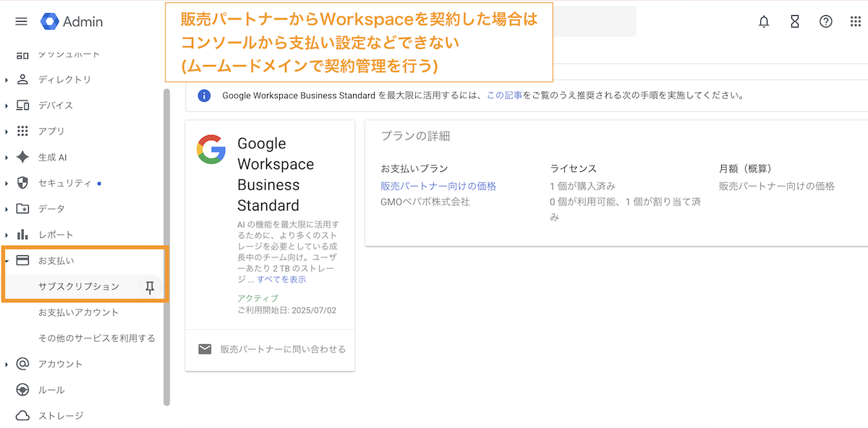Go to ルール in the sidebar
The height and width of the screenshot is (428, 868).
pos(51,390)
